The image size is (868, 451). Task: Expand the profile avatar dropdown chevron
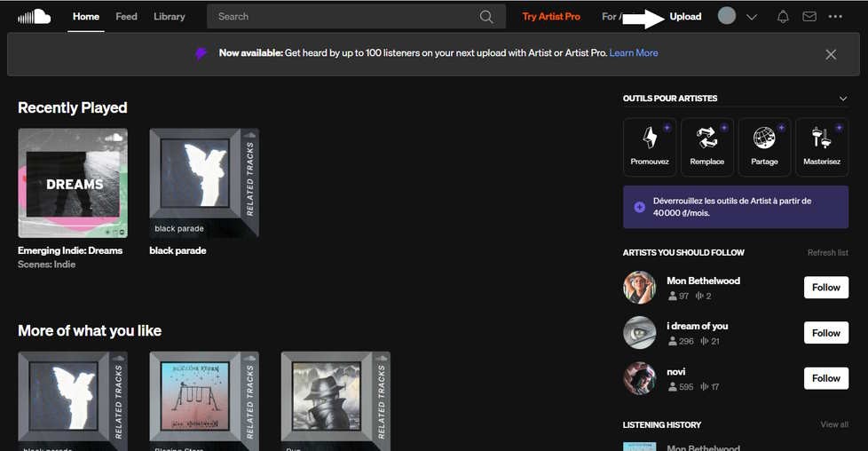(x=752, y=17)
